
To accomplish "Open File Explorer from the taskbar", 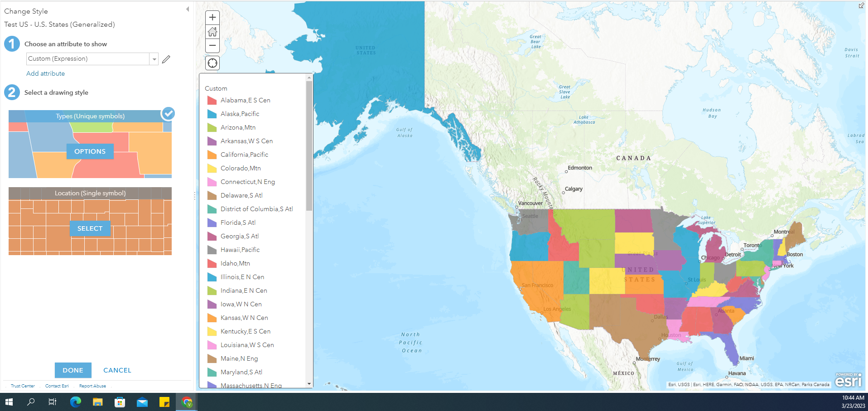I will 97,402.
